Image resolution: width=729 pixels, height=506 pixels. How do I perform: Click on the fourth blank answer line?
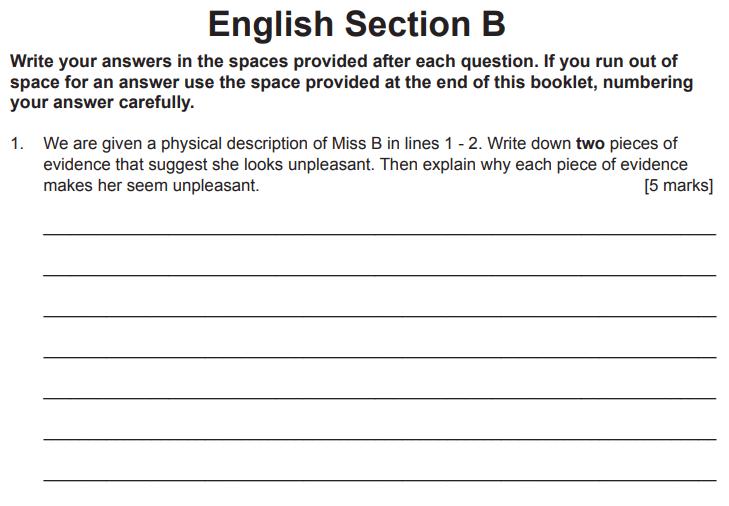point(379,356)
